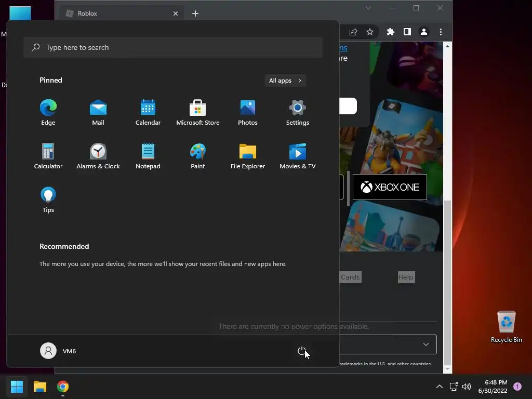This screenshot has width=532, height=399.
Task: Click the power button in Start menu
Action: [x=302, y=351]
